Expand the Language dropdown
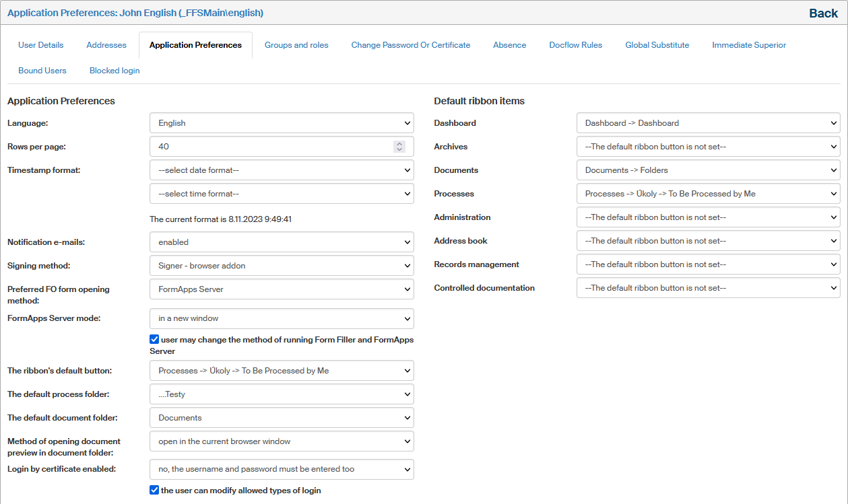The width and height of the screenshot is (848, 504). pos(282,123)
